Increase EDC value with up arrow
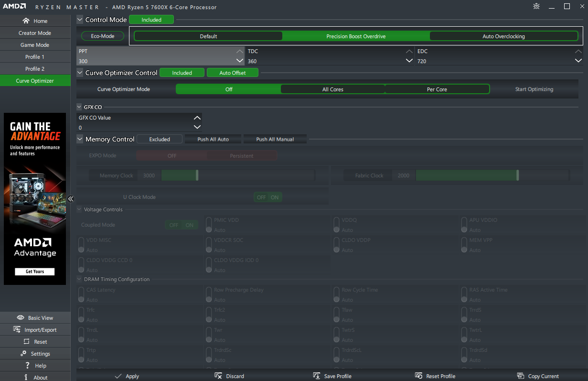Viewport: 588px width, 381px height. [x=578, y=51]
